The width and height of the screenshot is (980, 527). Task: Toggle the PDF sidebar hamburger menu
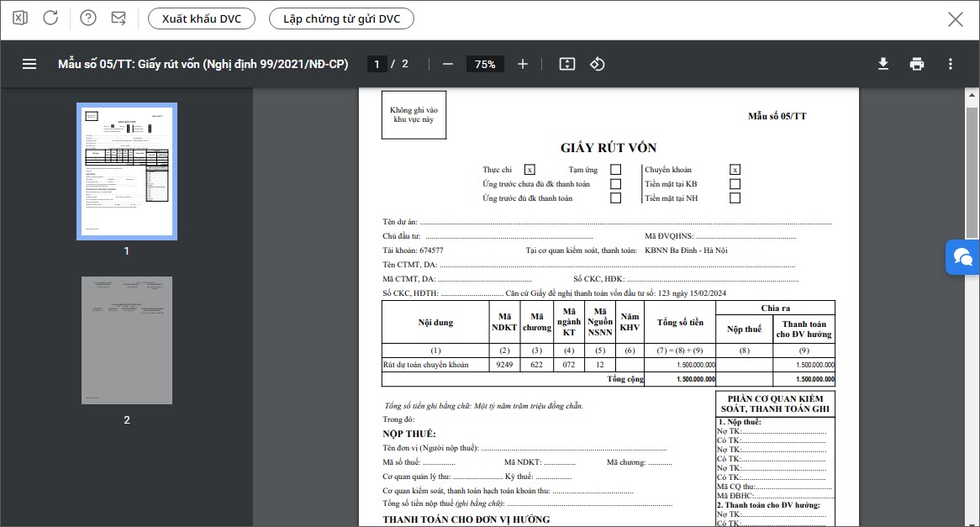click(x=29, y=64)
